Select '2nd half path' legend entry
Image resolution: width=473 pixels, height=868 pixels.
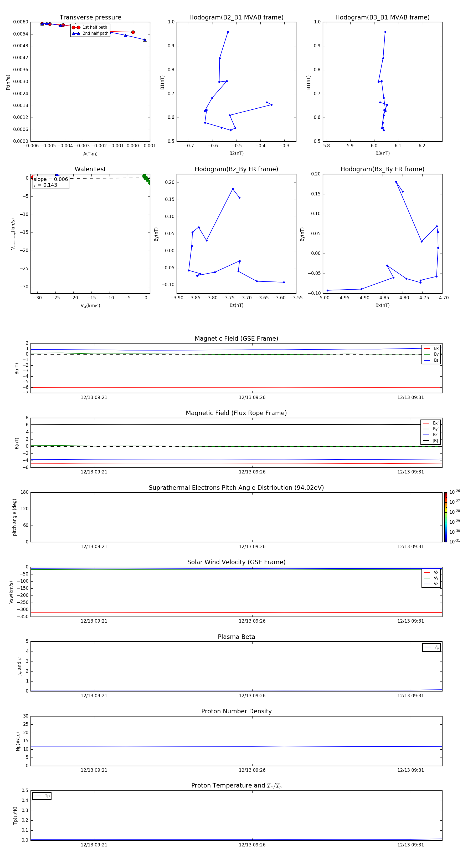coord(90,33)
